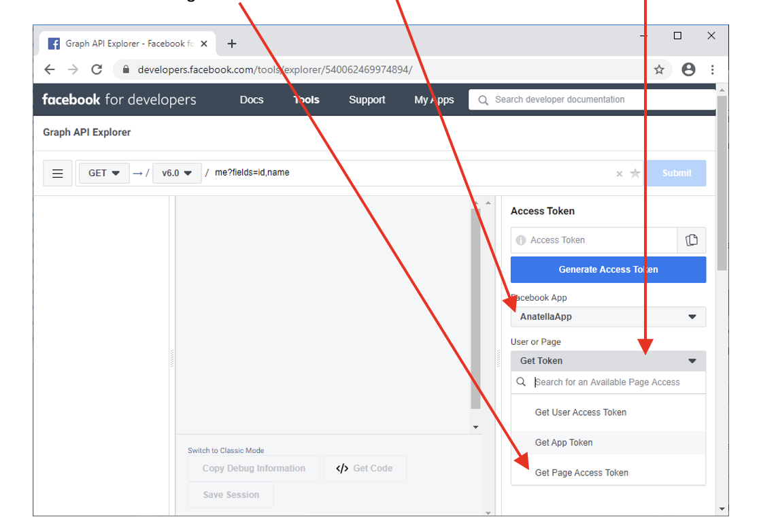Select Get Page Access Token option
The image size is (759, 532).
click(x=581, y=473)
